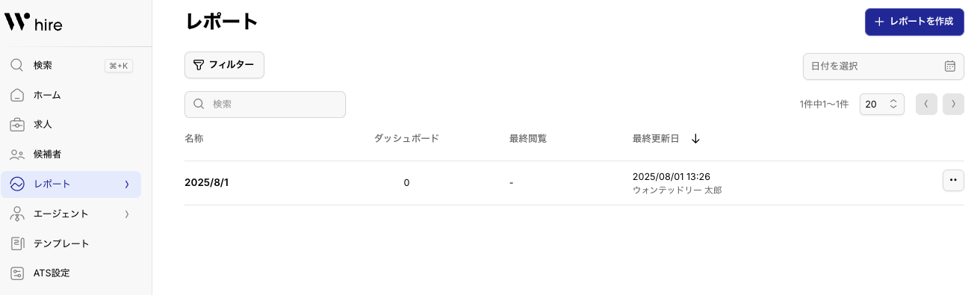
Task: Open the calendar icon in date picker
Action: 950,66
